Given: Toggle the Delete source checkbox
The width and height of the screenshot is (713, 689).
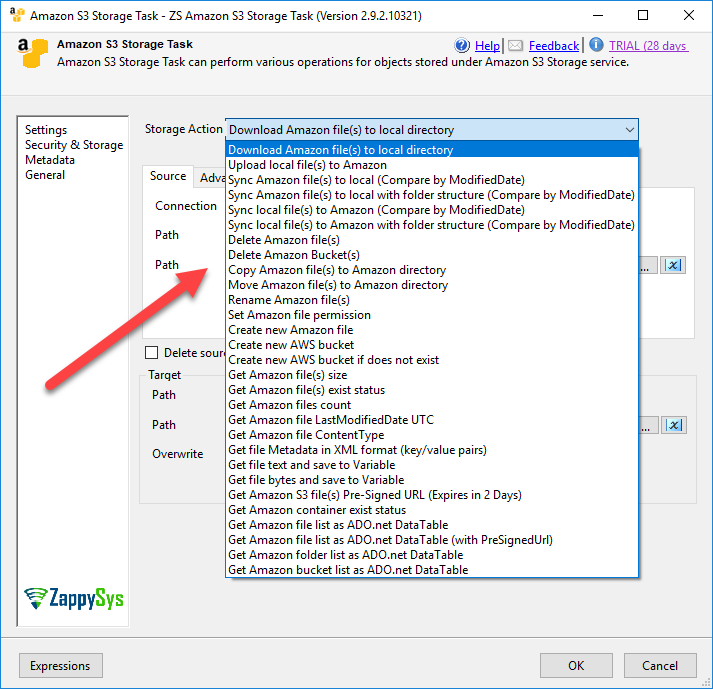Looking at the screenshot, I should pyautogui.click(x=151, y=352).
